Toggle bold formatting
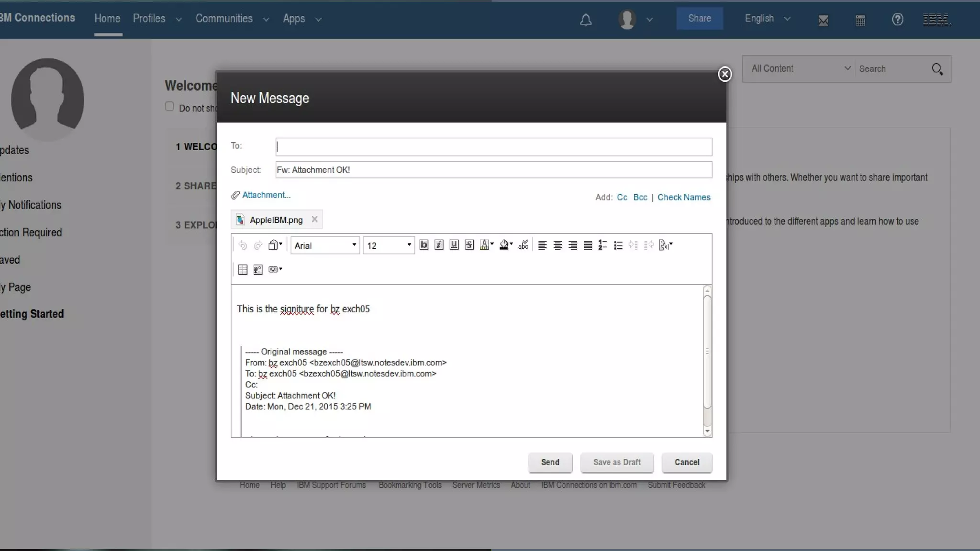980x551 pixels. (423, 245)
